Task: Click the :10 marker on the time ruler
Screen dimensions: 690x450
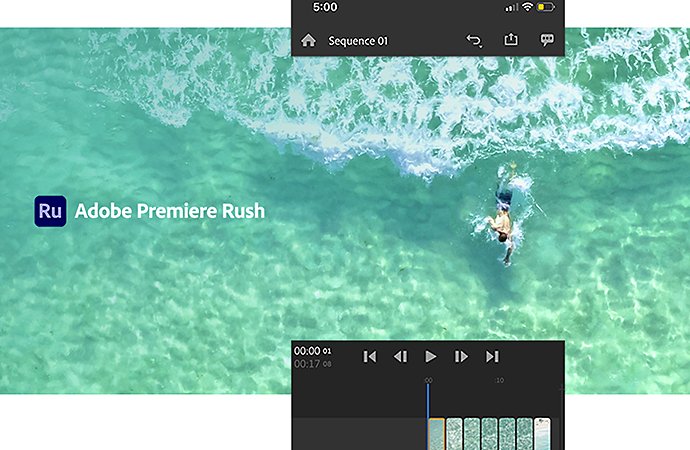Action: [499, 380]
